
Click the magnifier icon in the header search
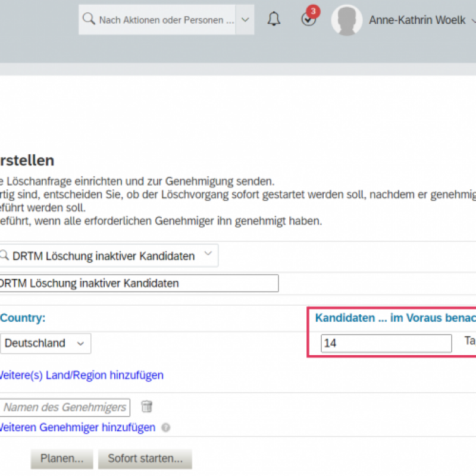[x=89, y=20]
